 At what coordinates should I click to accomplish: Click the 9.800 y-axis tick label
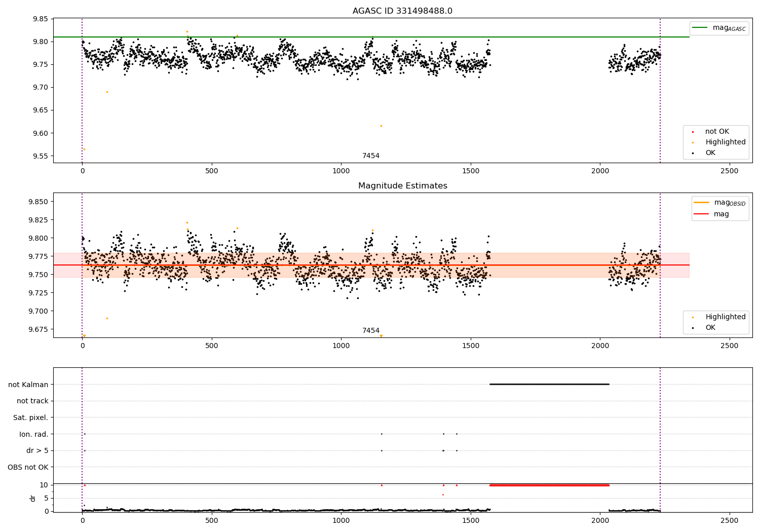click(38, 239)
